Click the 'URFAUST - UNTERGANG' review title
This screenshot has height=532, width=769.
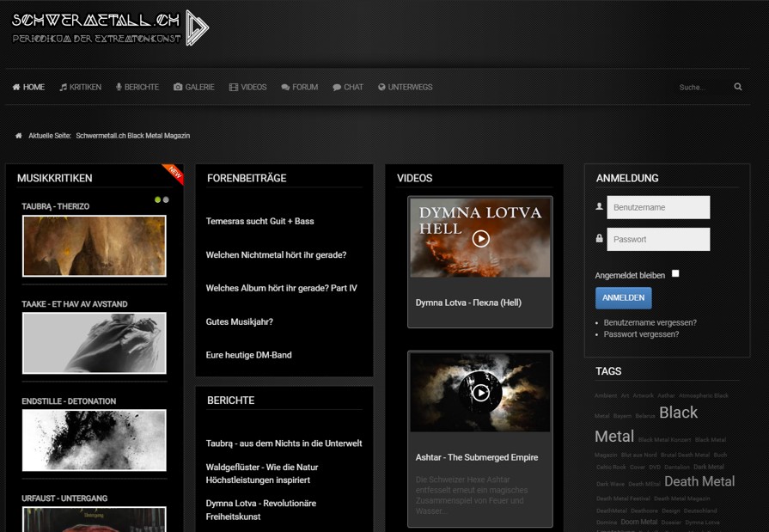coord(64,498)
